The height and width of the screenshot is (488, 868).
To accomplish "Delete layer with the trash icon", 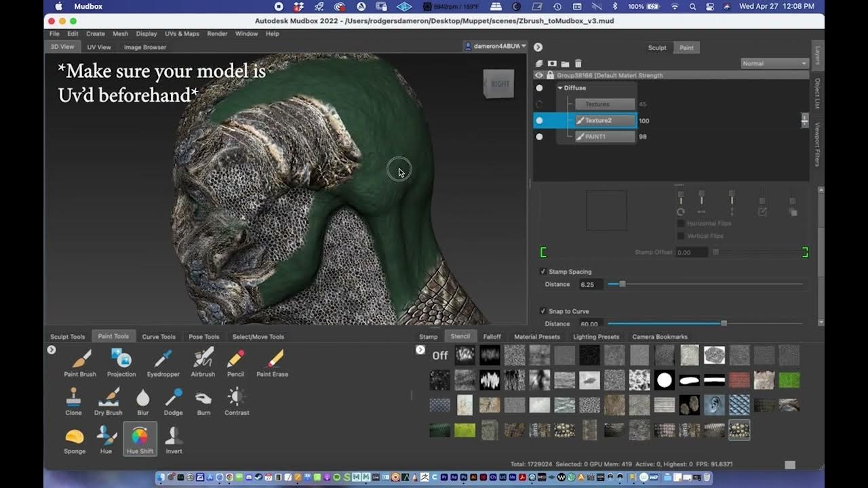I will pyautogui.click(x=578, y=63).
